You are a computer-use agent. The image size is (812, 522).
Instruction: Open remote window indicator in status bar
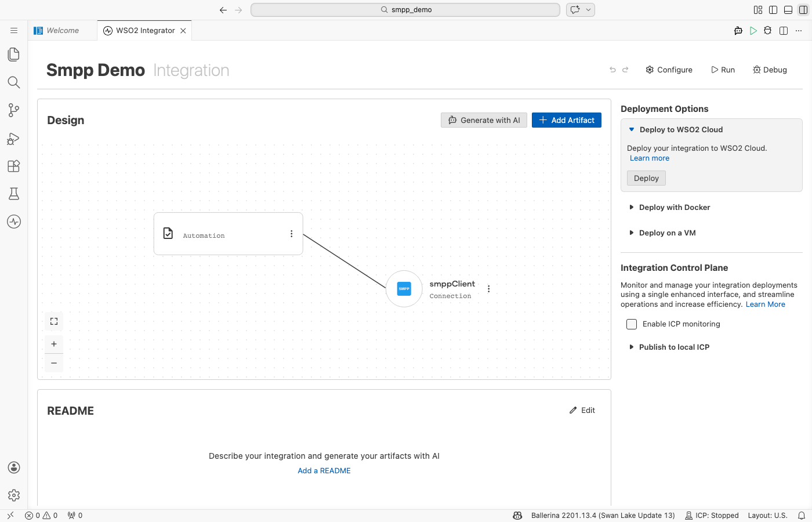pyautogui.click(x=10, y=516)
